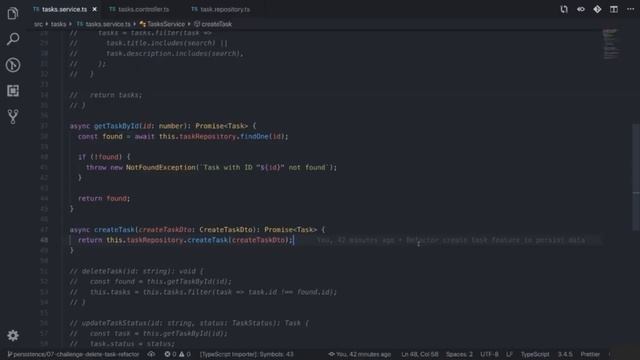640x360 pixels.
Task: Click the CreateTaskDto type annotation
Action: 226,230
